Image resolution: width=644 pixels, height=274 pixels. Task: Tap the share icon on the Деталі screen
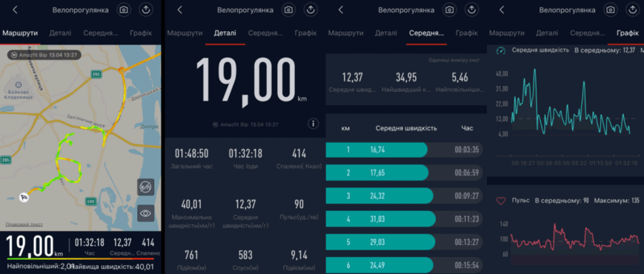point(311,10)
